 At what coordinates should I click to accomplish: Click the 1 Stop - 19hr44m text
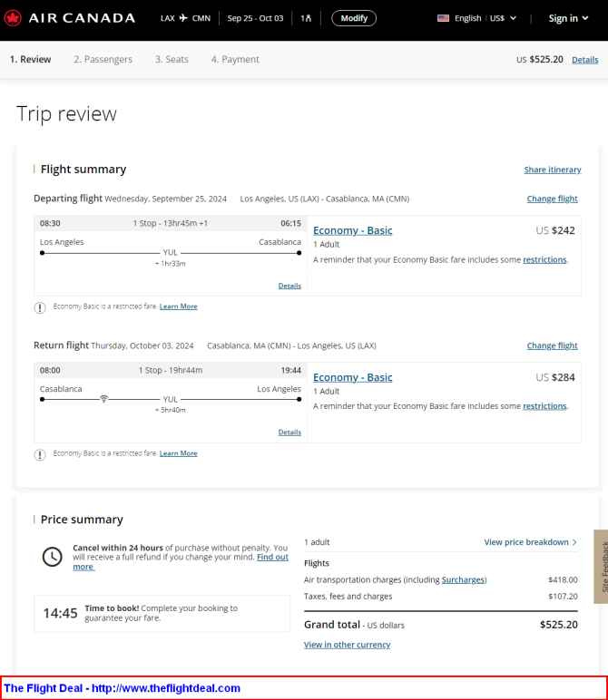(171, 370)
